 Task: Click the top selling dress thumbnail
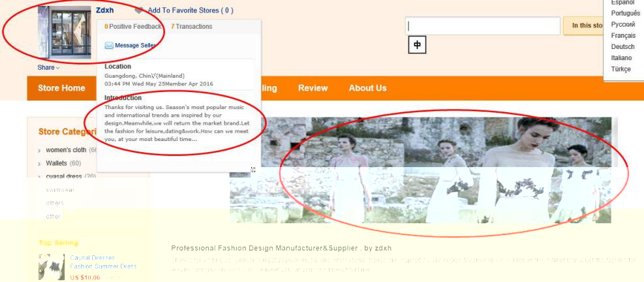point(52,267)
